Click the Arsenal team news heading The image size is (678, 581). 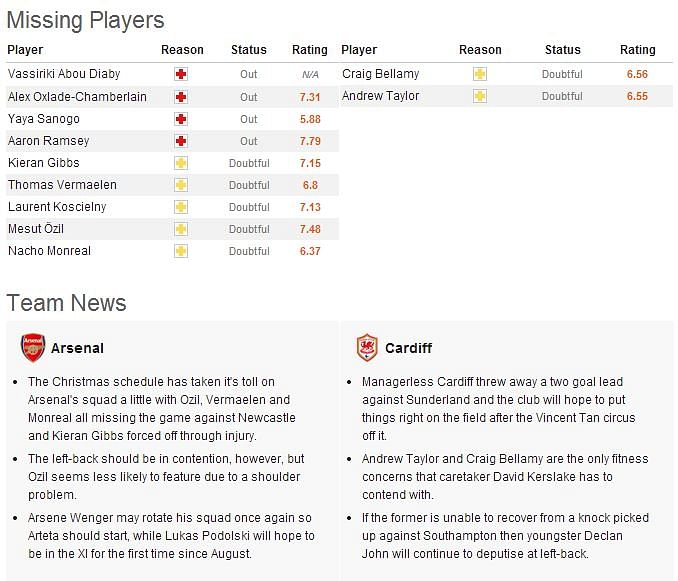coord(77,348)
